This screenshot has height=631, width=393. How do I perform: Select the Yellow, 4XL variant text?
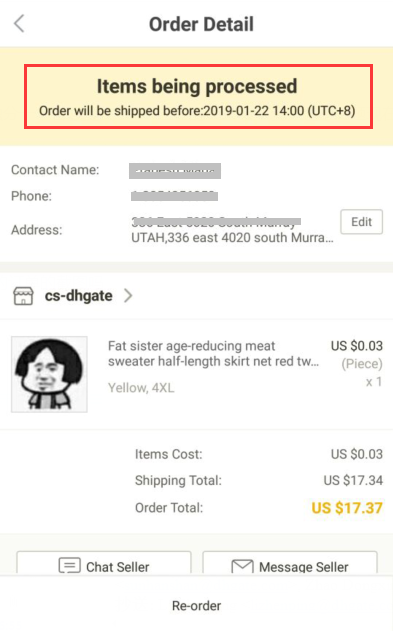[x=141, y=388]
